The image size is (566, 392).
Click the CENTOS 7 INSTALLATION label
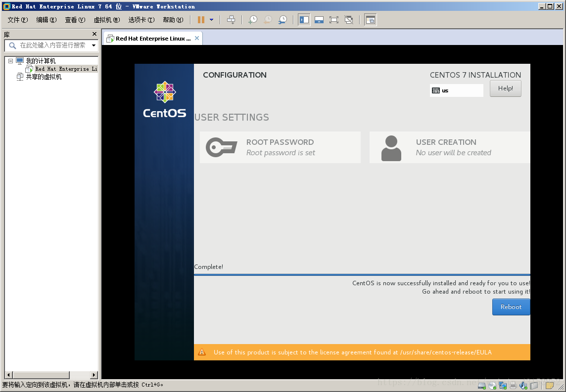point(475,75)
